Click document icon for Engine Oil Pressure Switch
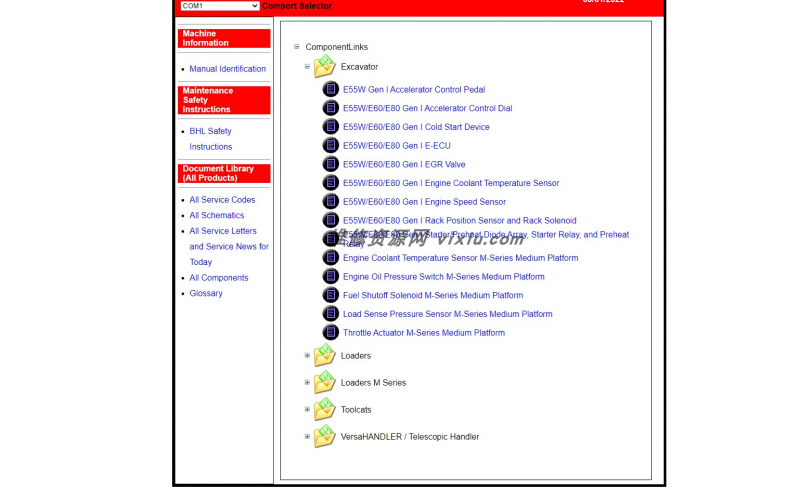800x490 pixels. [331, 277]
